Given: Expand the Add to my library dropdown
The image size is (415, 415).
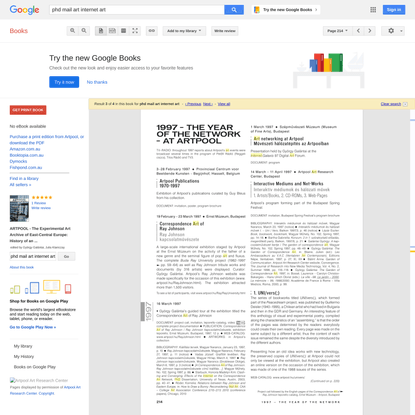Looking at the screenshot, I should 184,31.
